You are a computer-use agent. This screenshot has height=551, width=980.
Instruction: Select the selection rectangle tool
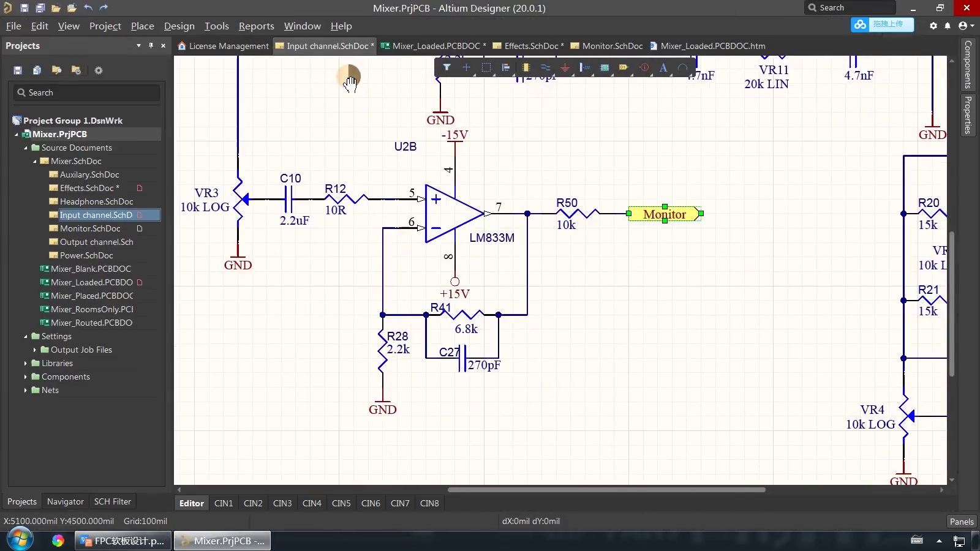point(486,68)
